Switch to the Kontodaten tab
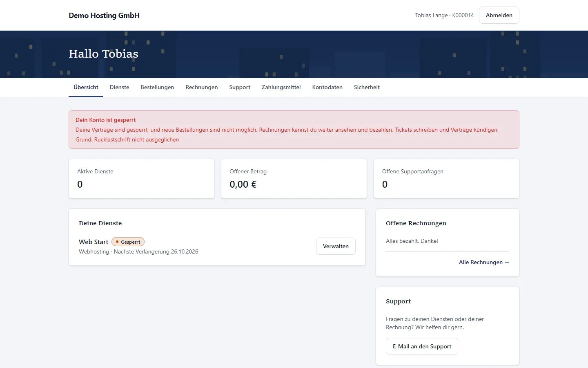 coord(327,87)
